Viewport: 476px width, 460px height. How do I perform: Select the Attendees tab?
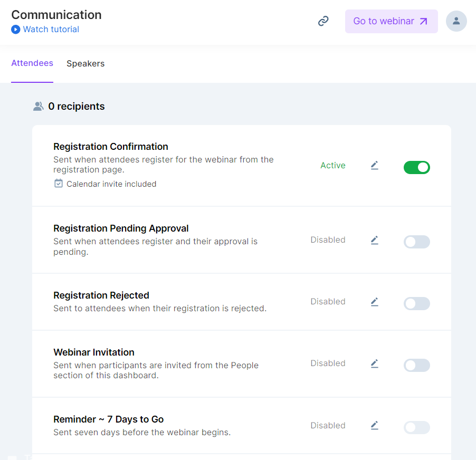point(32,63)
